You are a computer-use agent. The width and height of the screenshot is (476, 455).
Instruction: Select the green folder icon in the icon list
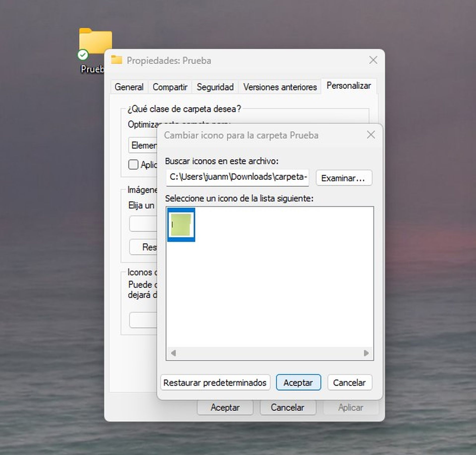point(181,224)
